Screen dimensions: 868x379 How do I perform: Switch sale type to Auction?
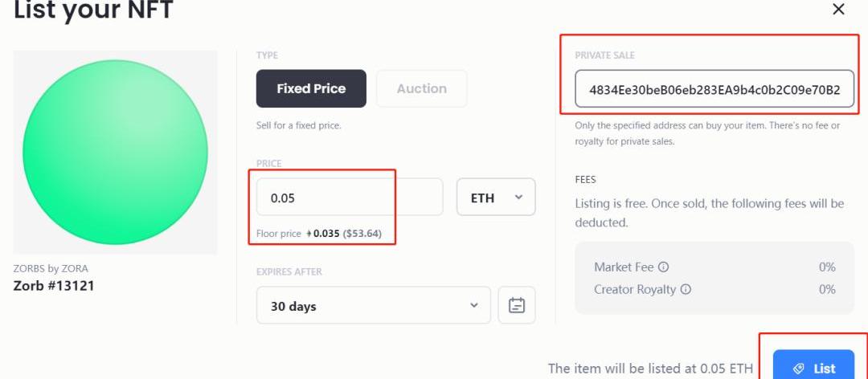coord(421,88)
